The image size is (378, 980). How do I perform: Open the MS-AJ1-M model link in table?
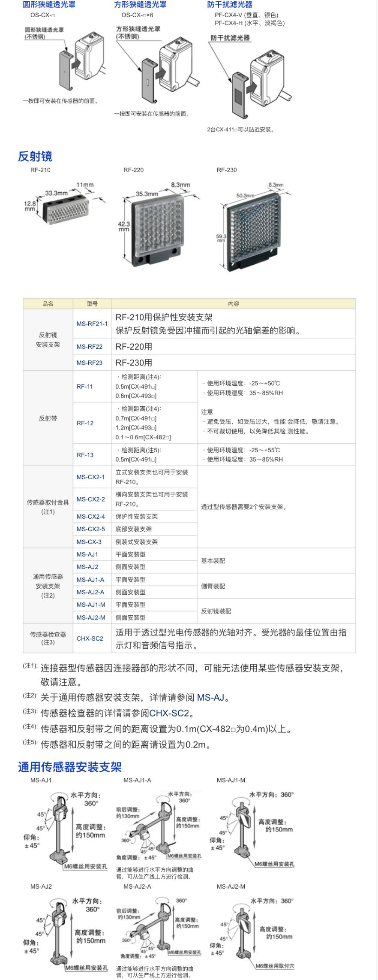91,605
